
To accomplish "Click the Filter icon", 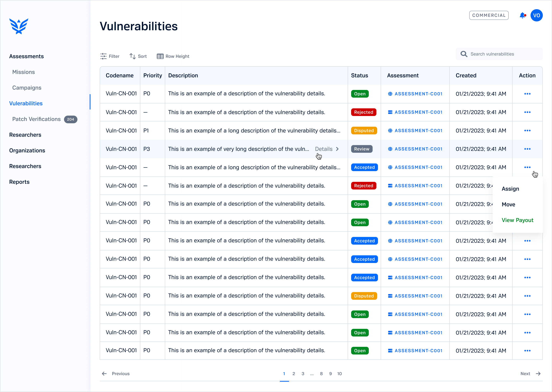I will 103,56.
